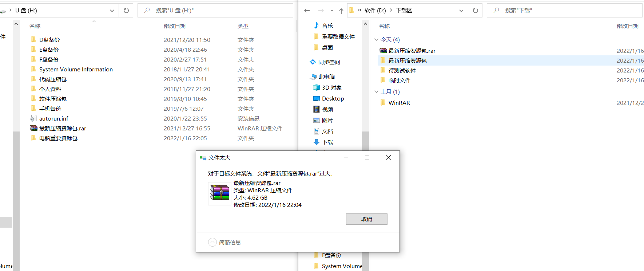Open Desktop in the navigation pane

[333, 98]
